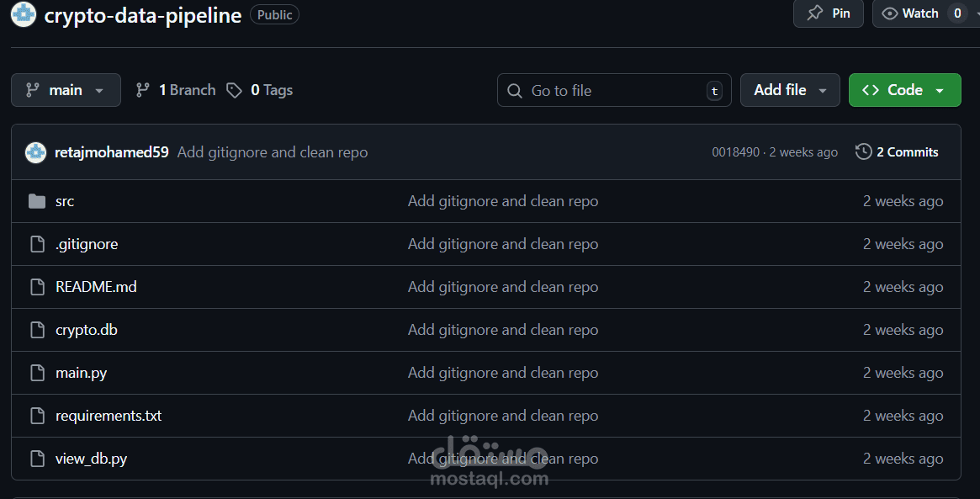Click the src folder icon
The height and width of the screenshot is (499, 980).
pos(37,201)
